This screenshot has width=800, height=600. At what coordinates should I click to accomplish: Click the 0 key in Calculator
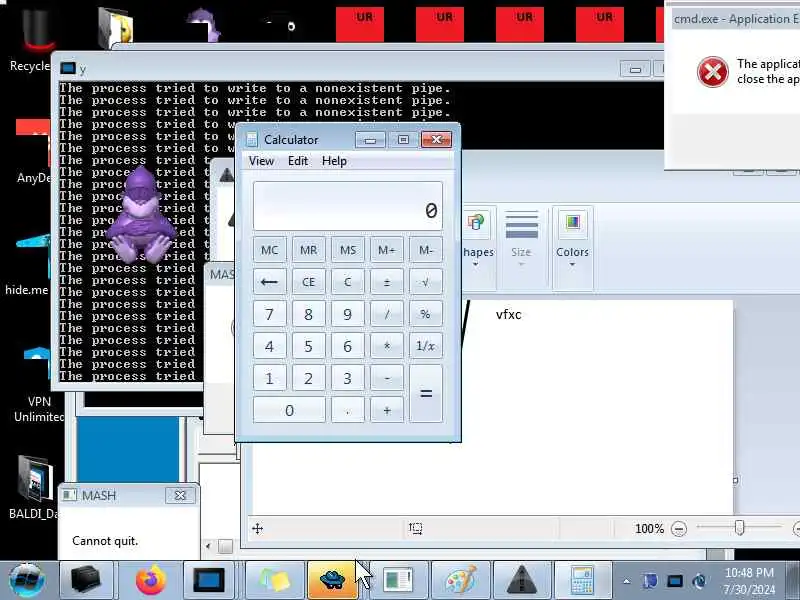(289, 410)
